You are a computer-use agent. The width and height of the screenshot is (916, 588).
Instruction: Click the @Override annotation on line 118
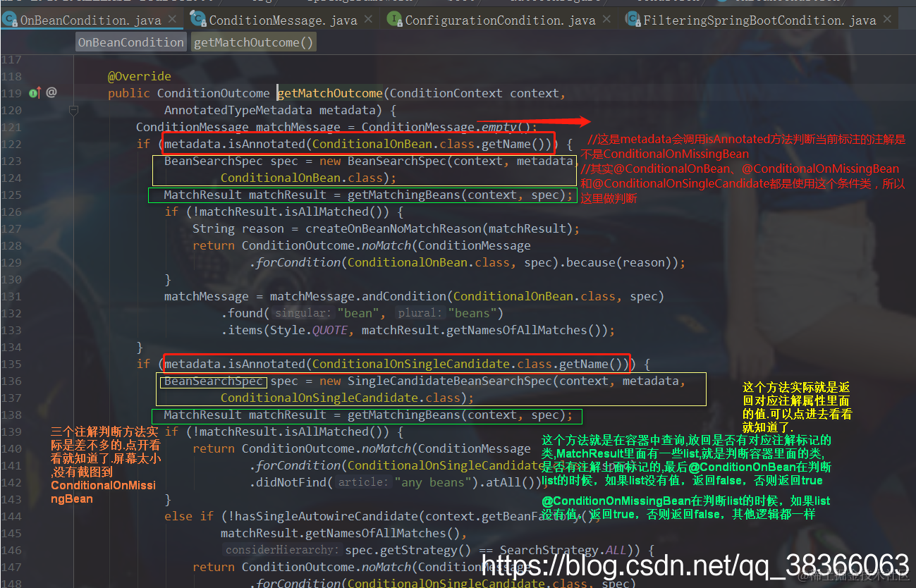(140, 76)
